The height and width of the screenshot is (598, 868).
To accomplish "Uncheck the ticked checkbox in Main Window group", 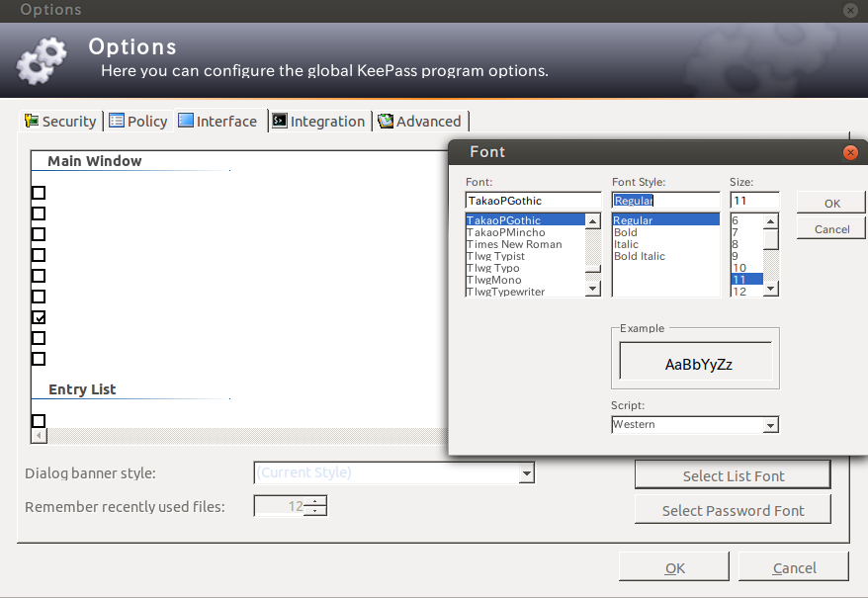I will [x=39, y=317].
